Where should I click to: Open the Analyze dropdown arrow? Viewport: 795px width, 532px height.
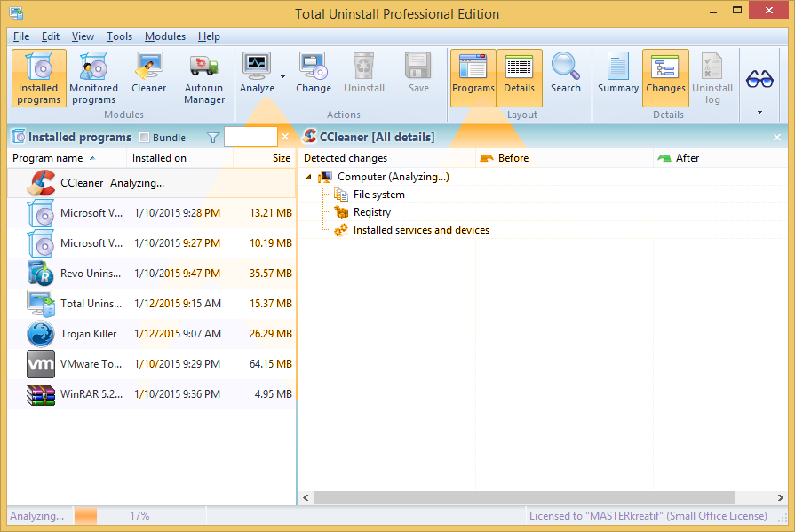[x=283, y=77]
